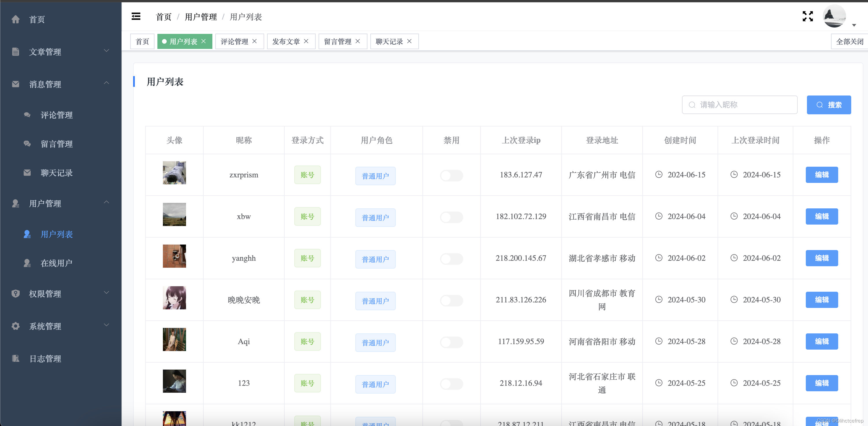Collapse the 用户管理 sidebar menu
The image size is (868, 426).
[61, 203]
